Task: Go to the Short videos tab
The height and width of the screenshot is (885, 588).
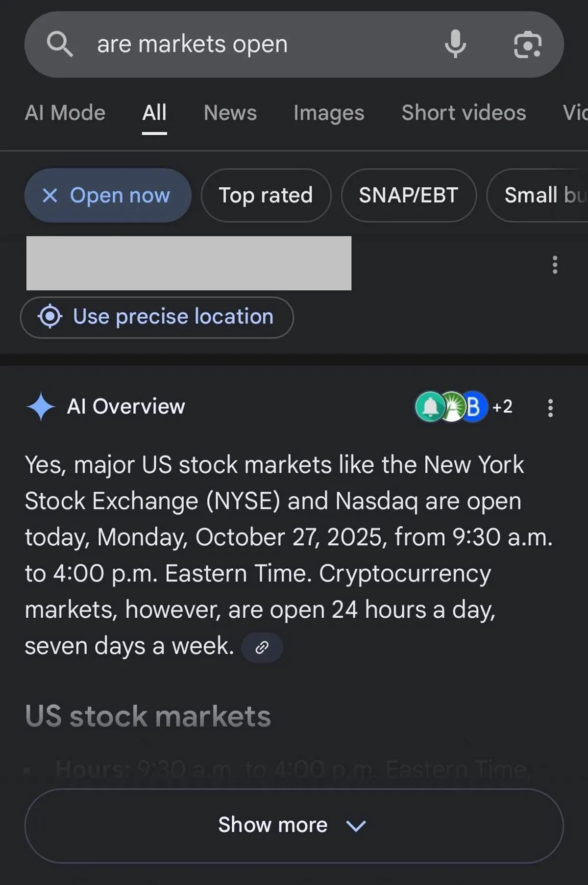Action: coord(464,113)
